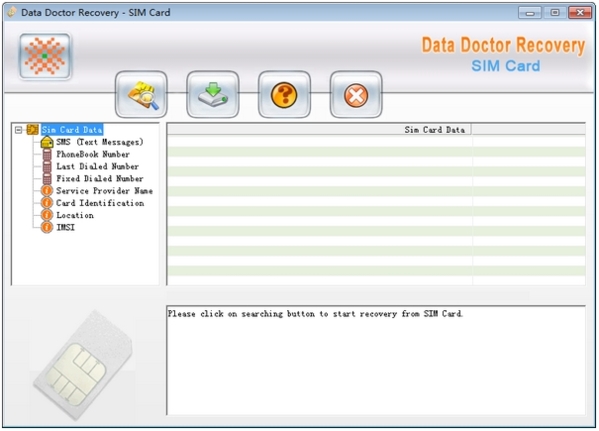
Task: Click the Location info icon
Action: [x=47, y=215]
